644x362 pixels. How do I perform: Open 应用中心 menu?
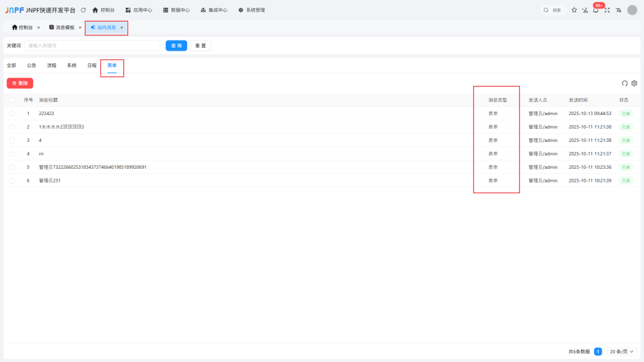(138, 10)
